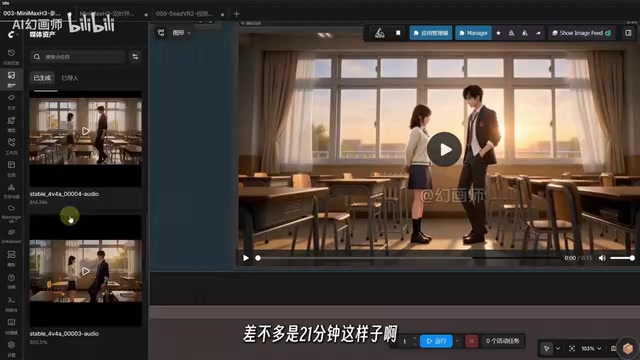Click the fit-view icon in canvas toolbar
640x360 pixels.
tap(572, 348)
